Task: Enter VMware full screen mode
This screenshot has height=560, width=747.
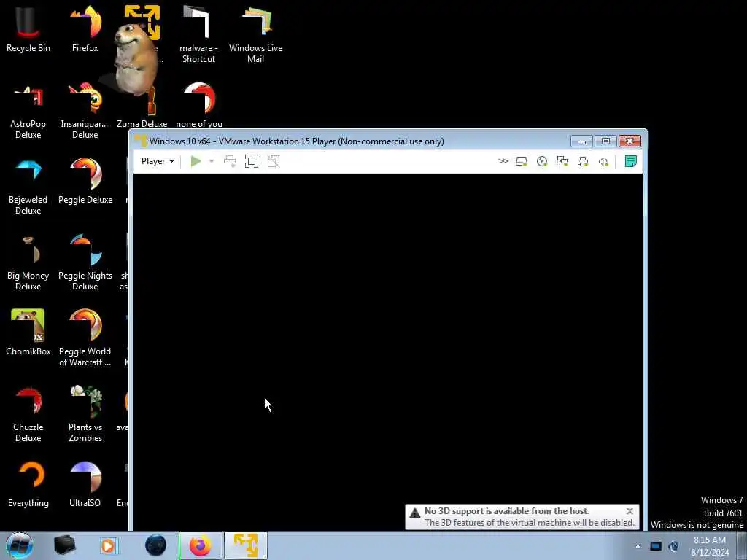Action: click(x=252, y=161)
